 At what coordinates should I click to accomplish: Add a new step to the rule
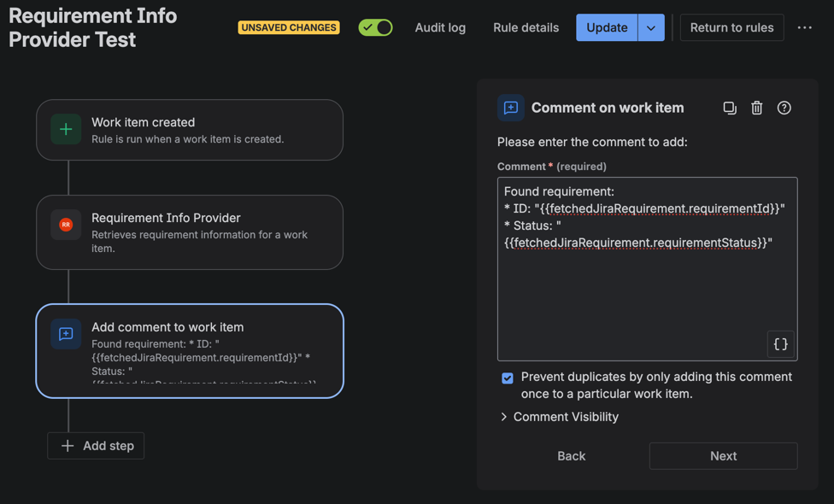pos(96,446)
